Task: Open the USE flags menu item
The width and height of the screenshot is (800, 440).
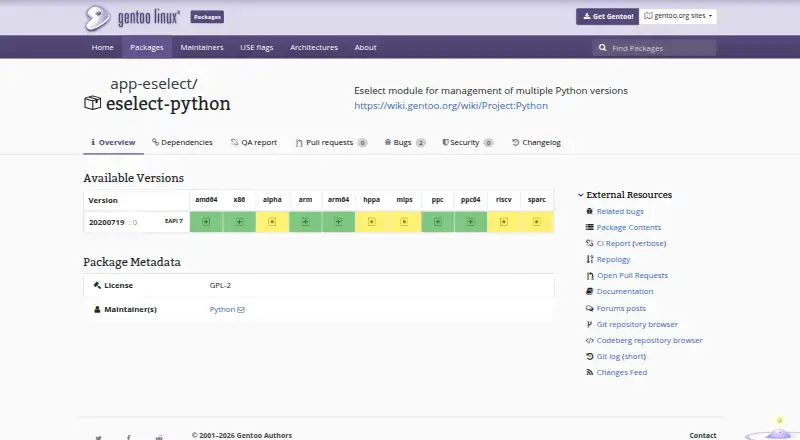Action: point(257,47)
